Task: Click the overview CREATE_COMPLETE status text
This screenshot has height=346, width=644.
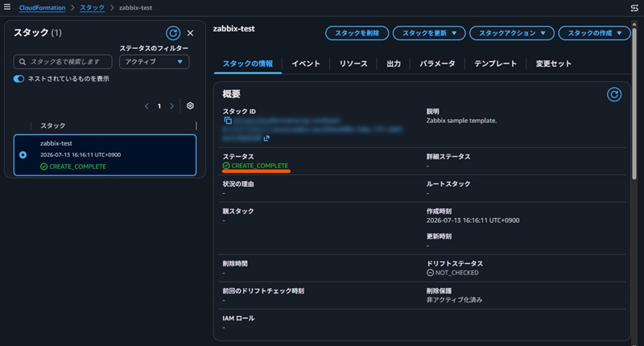Action: point(259,166)
